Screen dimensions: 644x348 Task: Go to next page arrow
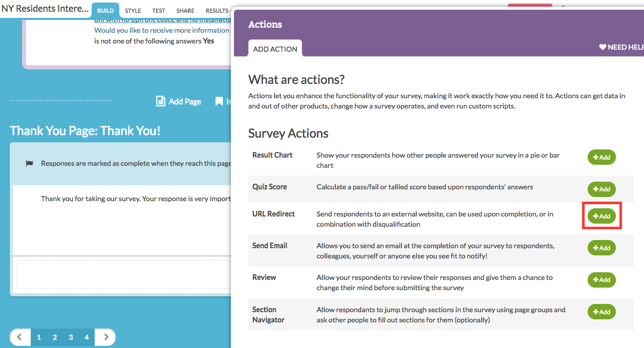click(x=106, y=337)
